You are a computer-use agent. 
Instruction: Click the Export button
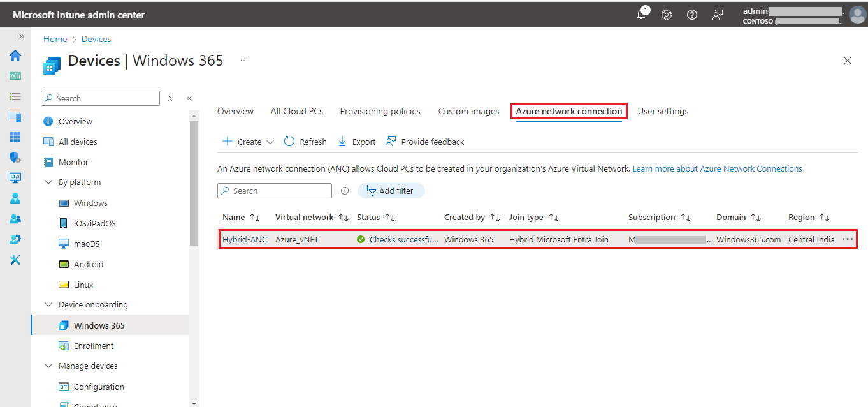[357, 142]
